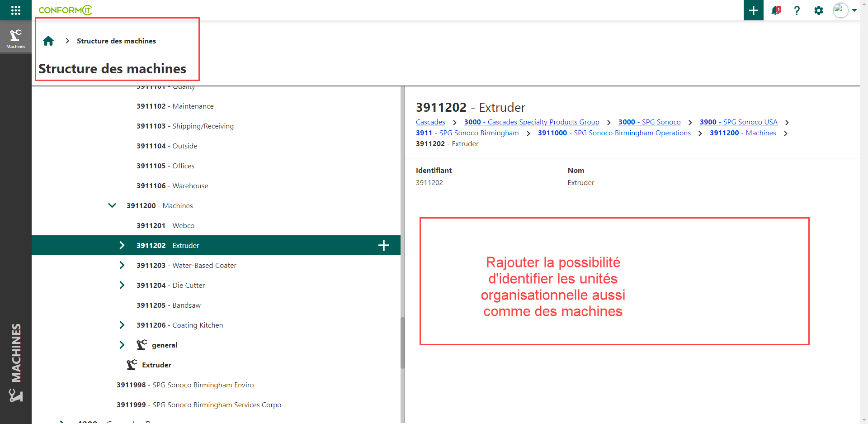Open the Machines module in the sidebar

point(16,39)
